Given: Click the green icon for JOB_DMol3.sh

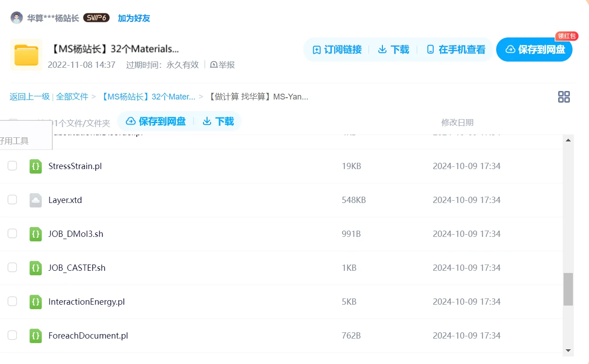Looking at the screenshot, I should click(35, 233).
